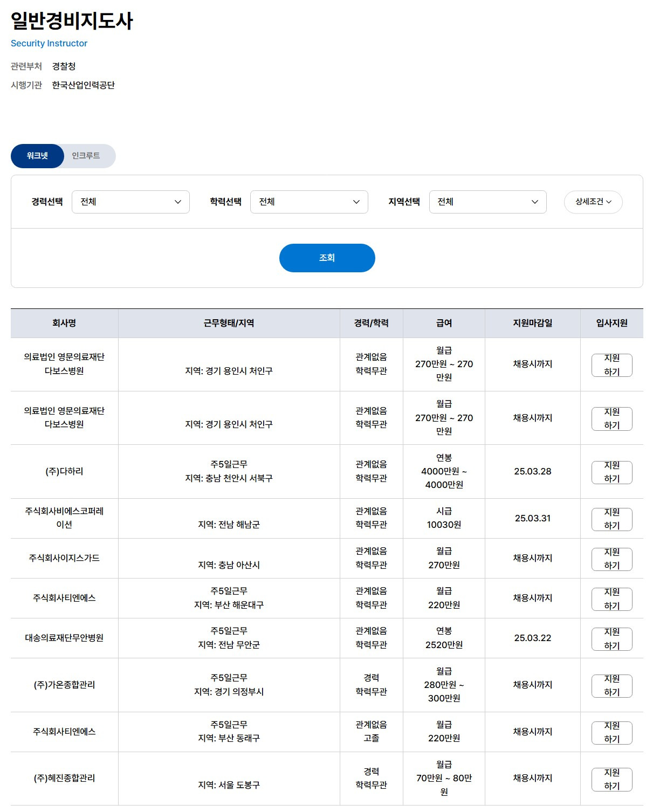Viewport: 646px width, 812px height.
Task: Select the (주)혜진종합관리 company name
Action: pos(64,778)
